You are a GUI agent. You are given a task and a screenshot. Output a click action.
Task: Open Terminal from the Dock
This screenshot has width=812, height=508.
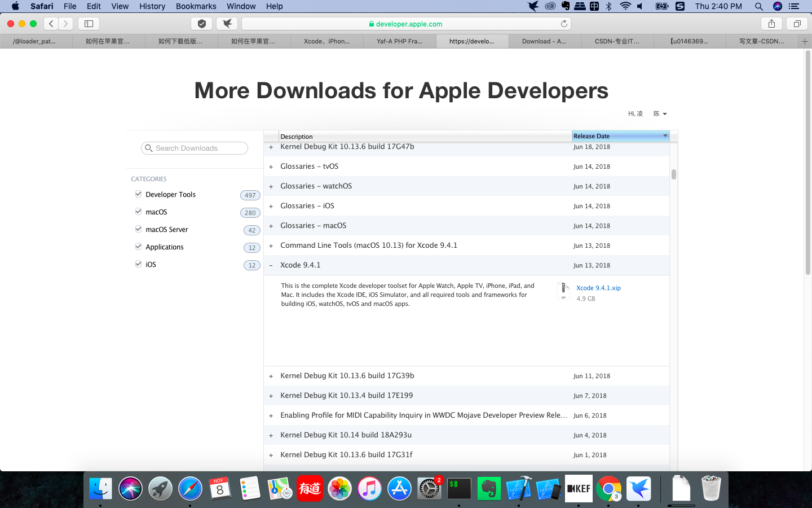tap(459, 488)
